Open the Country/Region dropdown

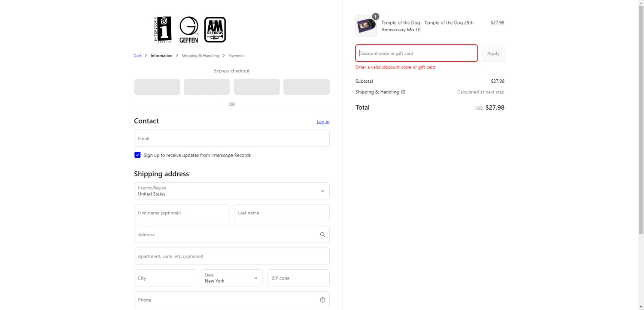232,191
